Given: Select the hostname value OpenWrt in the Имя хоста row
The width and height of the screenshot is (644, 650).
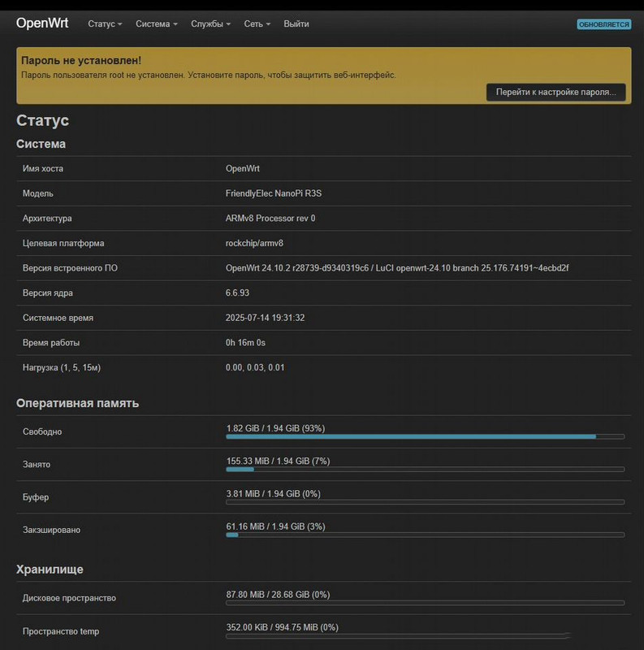Looking at the screenshot, I should coord(243,169).
